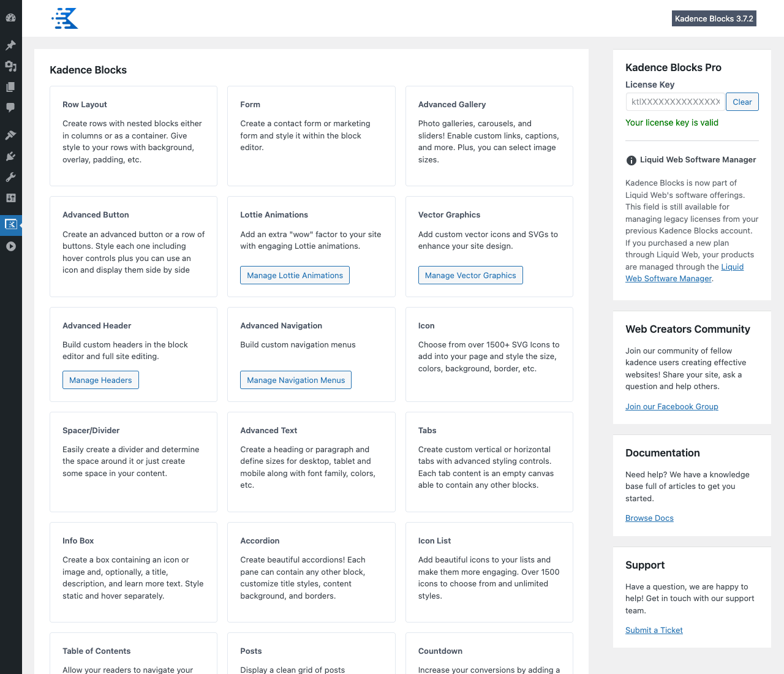Click the collapse menu play-circle icon
784x674 pixels.
click(x=10, y=246)
